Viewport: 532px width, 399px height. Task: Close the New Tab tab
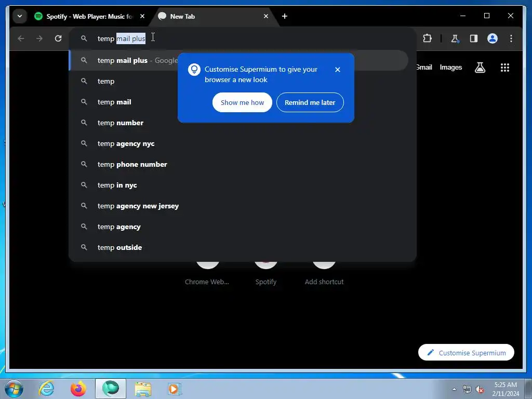pos(266,16)
